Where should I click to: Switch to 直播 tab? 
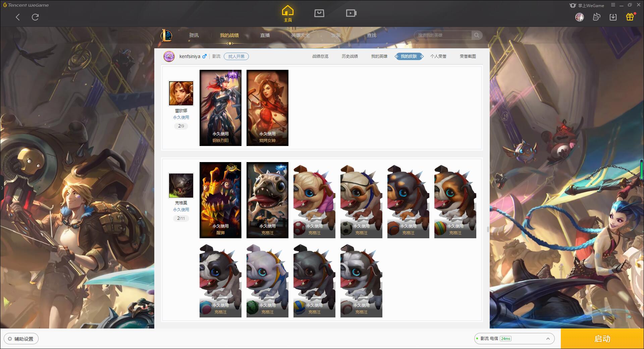click(265, 35)
